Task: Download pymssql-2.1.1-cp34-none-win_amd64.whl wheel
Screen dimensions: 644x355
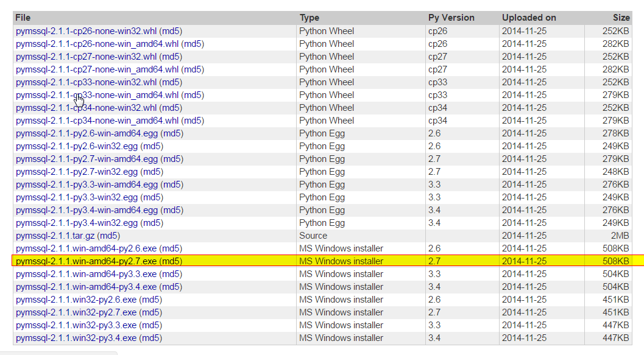Action: [97, 120]
